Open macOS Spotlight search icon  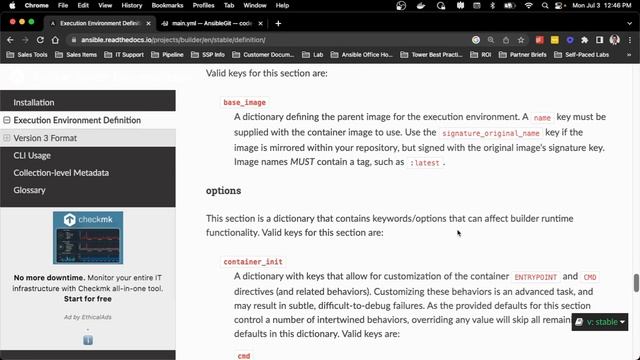coord(545,5)
